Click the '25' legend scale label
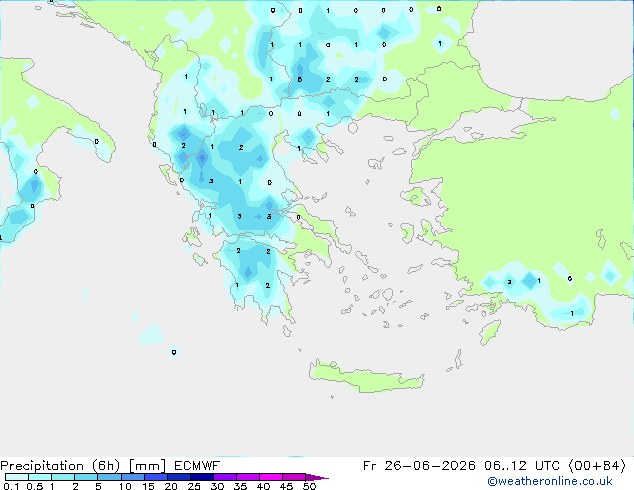Image resolution: width=634 pixels, height=490 pixels. tap(194, 486)
